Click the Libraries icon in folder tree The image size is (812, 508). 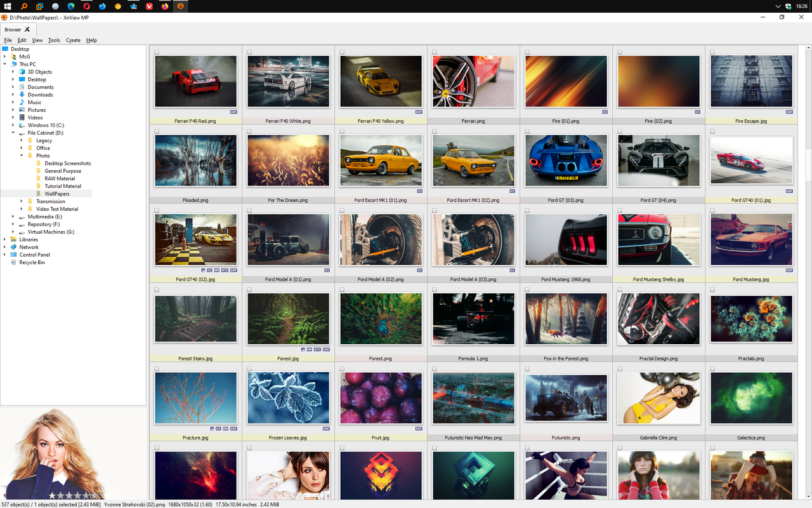(14, 239)
